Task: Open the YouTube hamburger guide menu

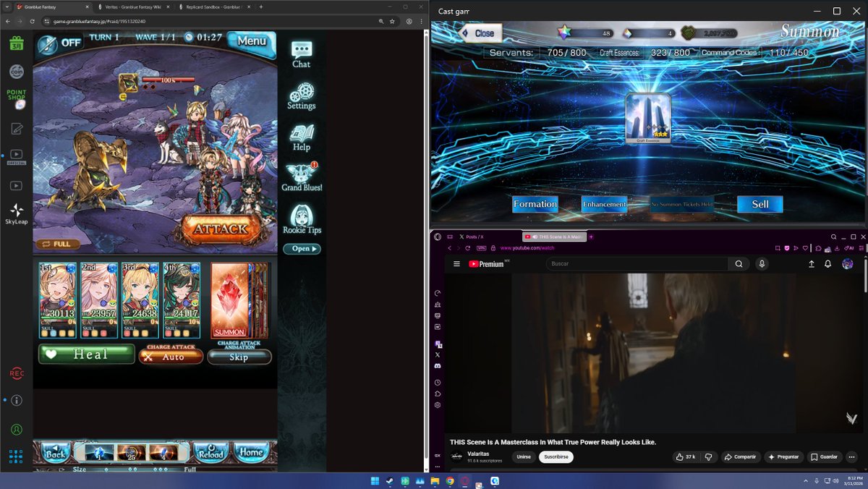Action: [456, 264]
